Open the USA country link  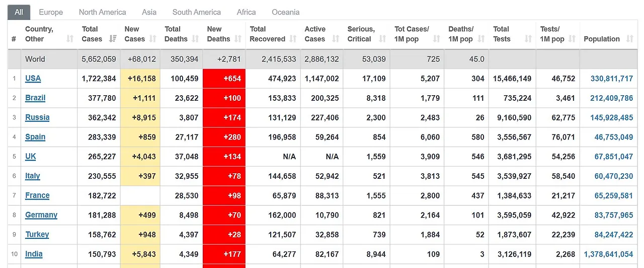click(33, 78)
